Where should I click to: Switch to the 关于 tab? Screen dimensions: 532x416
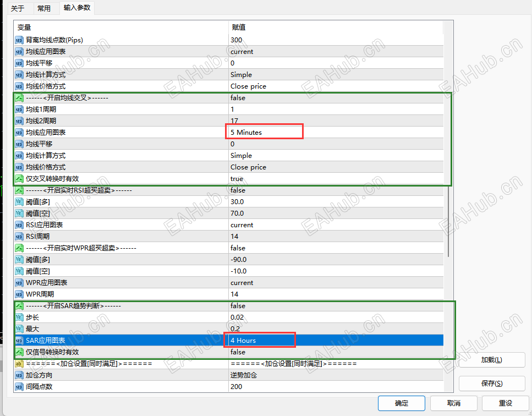tap(18, 8)
